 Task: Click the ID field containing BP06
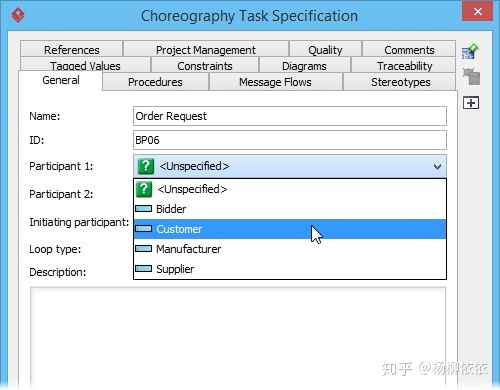(x=290, y=140)
